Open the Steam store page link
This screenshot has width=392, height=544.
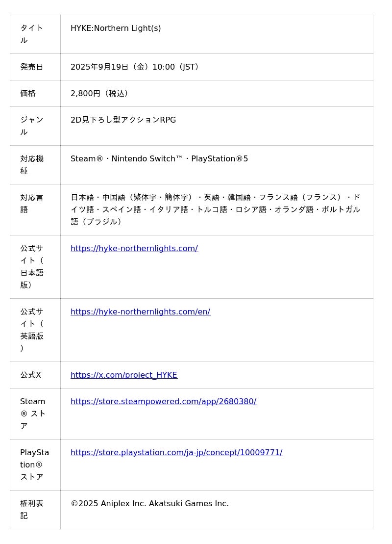(163, 402)
